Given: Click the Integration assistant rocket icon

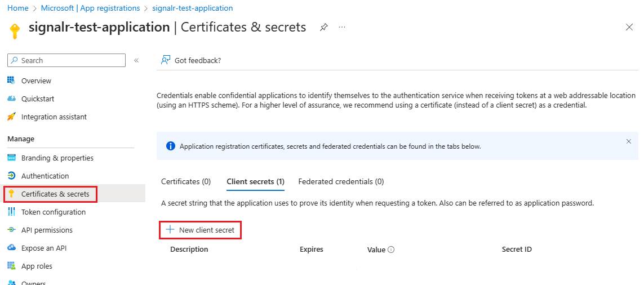Looking at the screenshot, I should (x=11, y=117).
